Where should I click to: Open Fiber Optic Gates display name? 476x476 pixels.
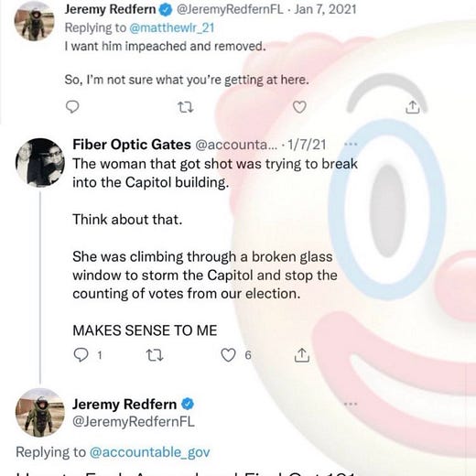(132, 145)
